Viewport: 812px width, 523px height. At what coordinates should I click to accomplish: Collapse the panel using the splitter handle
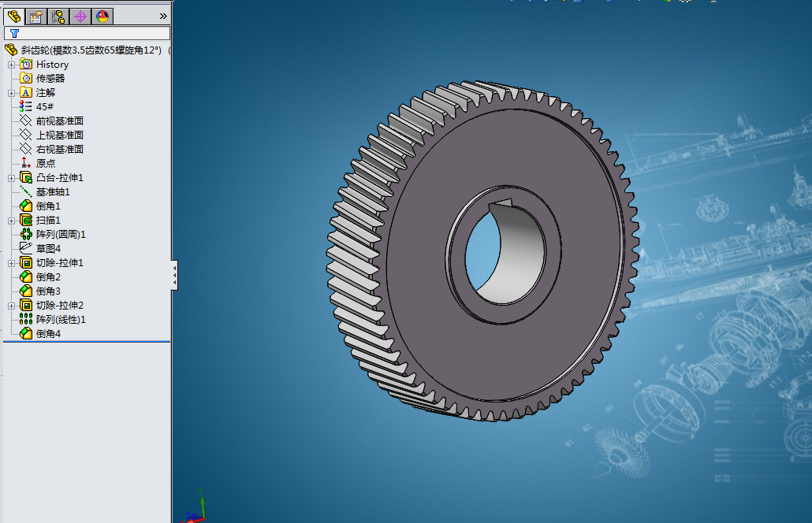[174, 275]
